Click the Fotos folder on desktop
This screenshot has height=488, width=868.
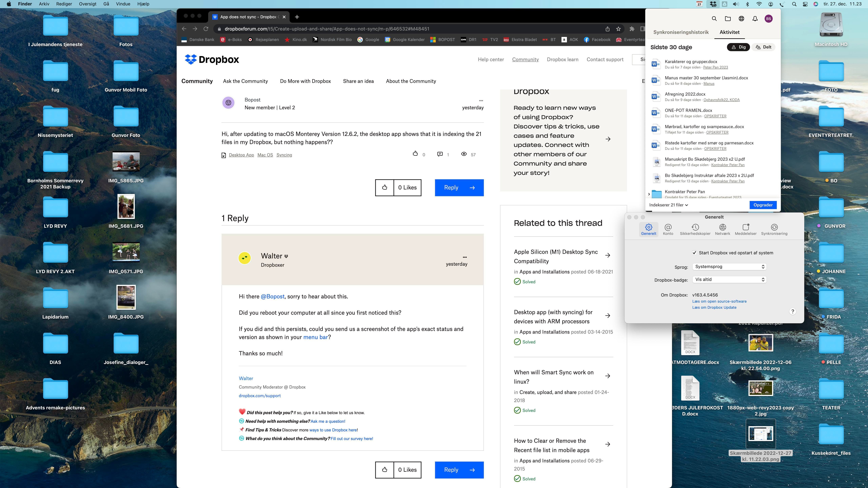click(x=126, y=25)
